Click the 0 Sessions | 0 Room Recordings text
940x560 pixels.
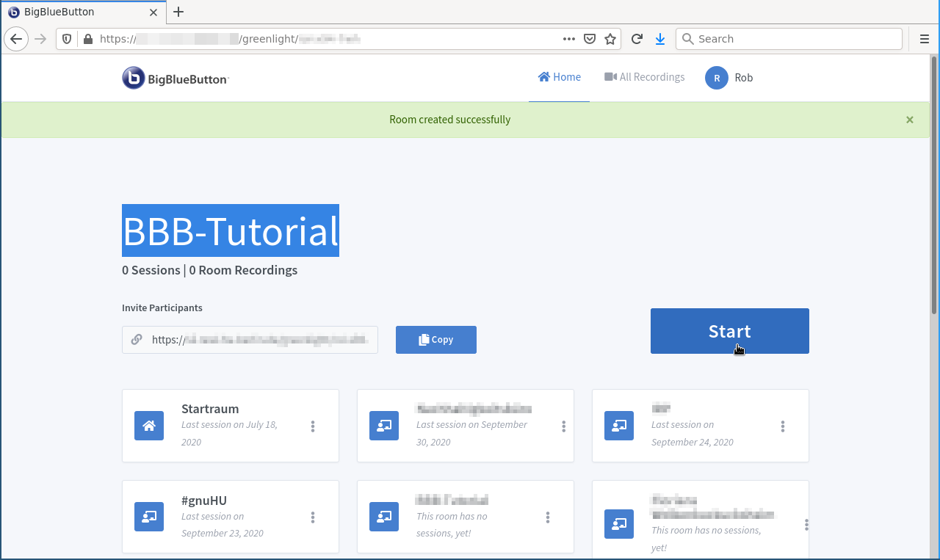[210, 270]
